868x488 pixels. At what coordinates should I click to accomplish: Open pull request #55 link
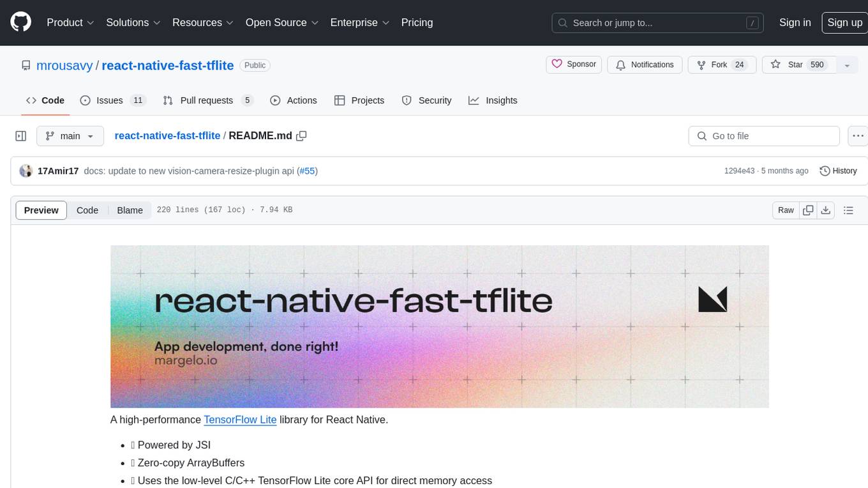click(x=307, y=171)
